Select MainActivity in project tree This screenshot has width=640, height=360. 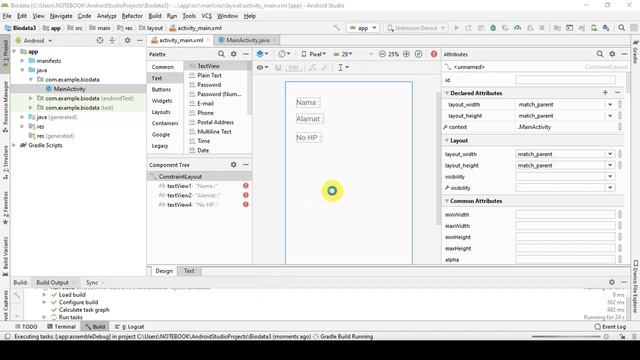(69, 89)
